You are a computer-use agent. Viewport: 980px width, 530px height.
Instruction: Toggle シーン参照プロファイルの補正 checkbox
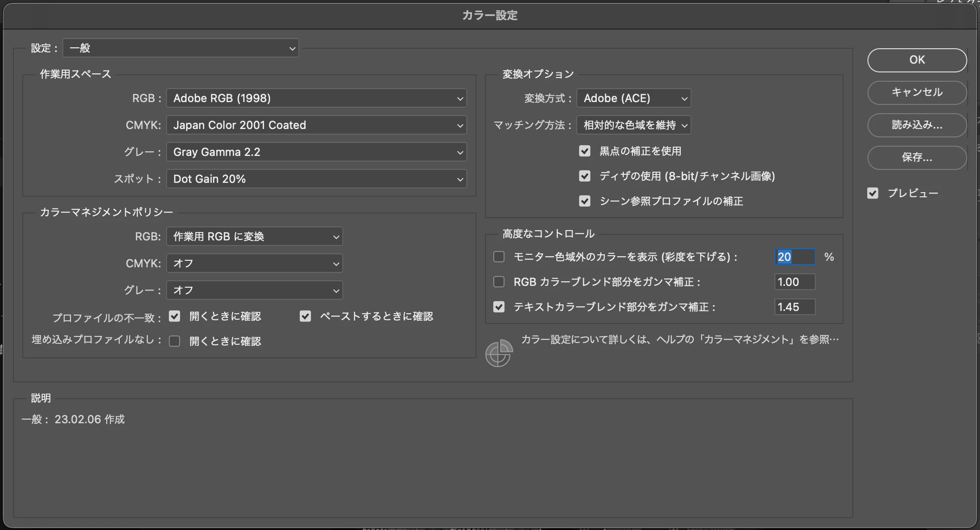point(585,201)
